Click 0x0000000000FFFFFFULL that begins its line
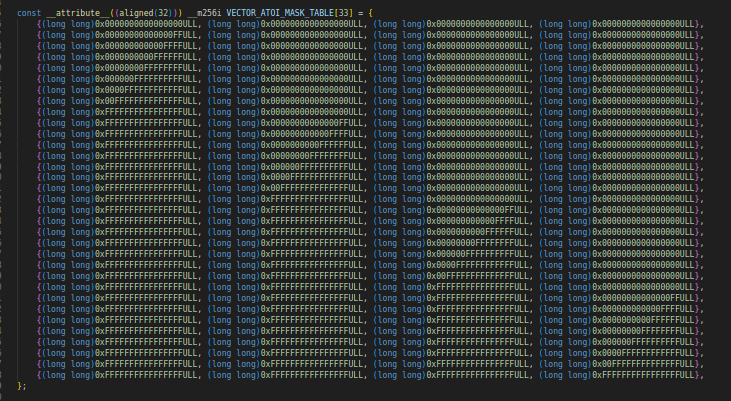The width and height of the screenshot is (731, 401). [x=146, y=57]
